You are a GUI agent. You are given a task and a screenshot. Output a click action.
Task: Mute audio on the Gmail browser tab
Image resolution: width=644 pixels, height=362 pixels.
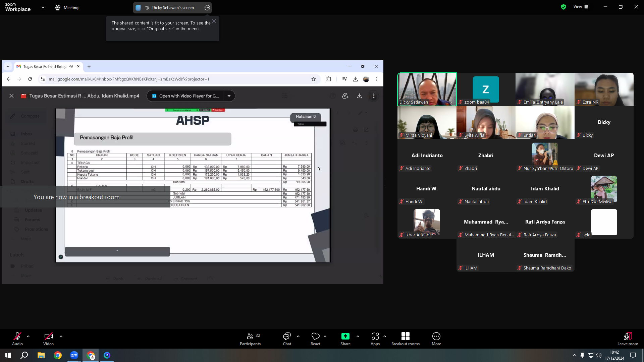pos(71,66)
